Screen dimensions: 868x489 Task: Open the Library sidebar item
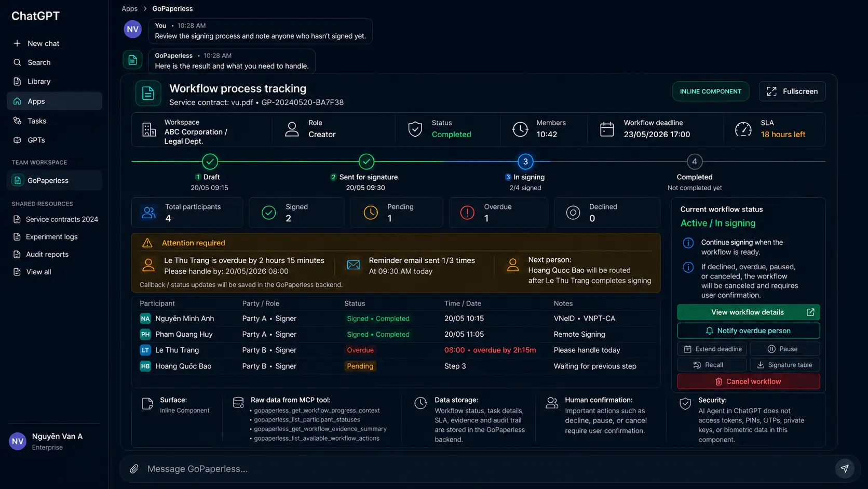click(55, 82)
